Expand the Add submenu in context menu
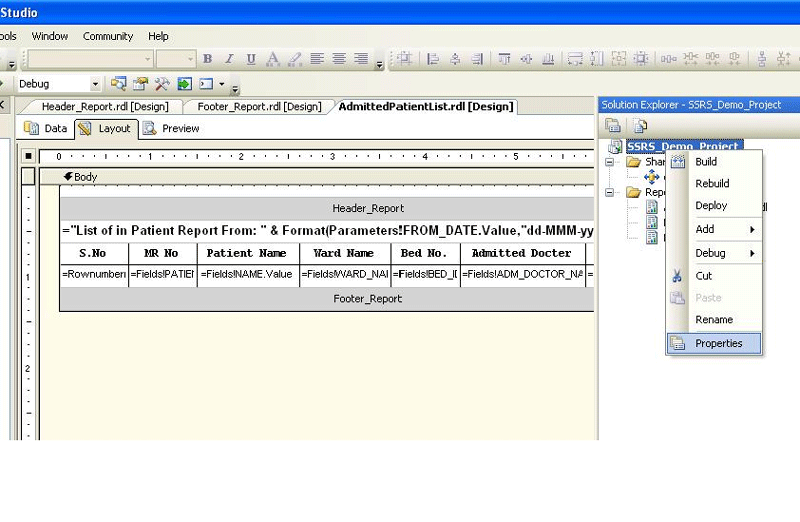 714,230
